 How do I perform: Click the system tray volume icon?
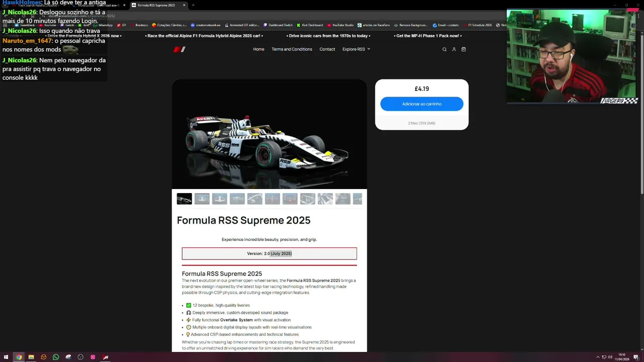point(610,357)
